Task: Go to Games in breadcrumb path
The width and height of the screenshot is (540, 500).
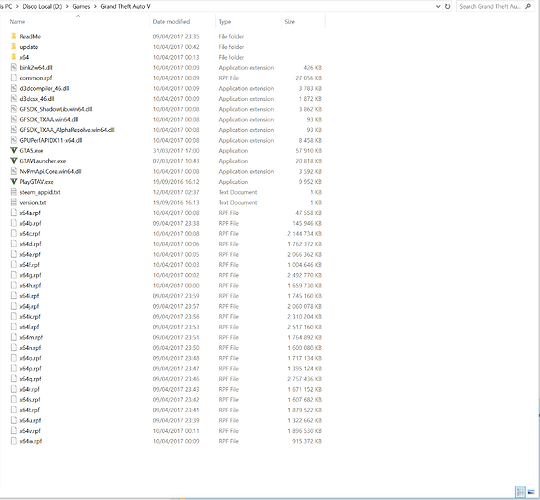Action: point(81,7)
